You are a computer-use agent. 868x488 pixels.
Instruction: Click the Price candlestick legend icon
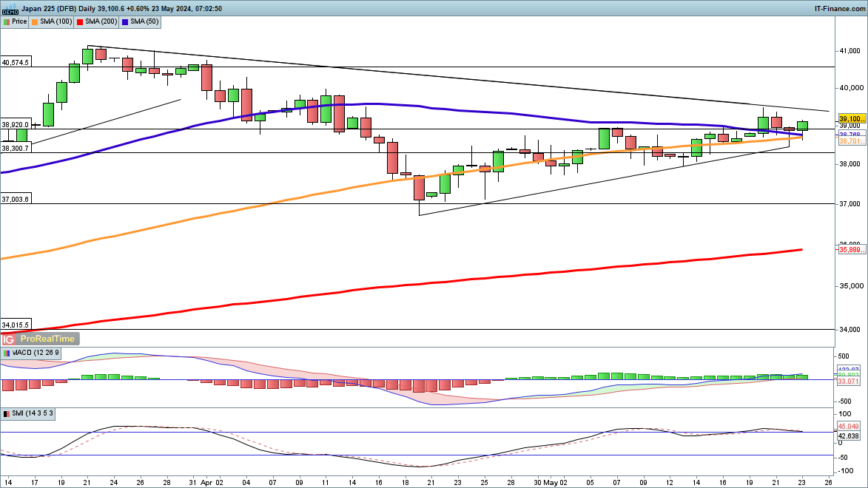pyautogui.click(x=6, y=21)
